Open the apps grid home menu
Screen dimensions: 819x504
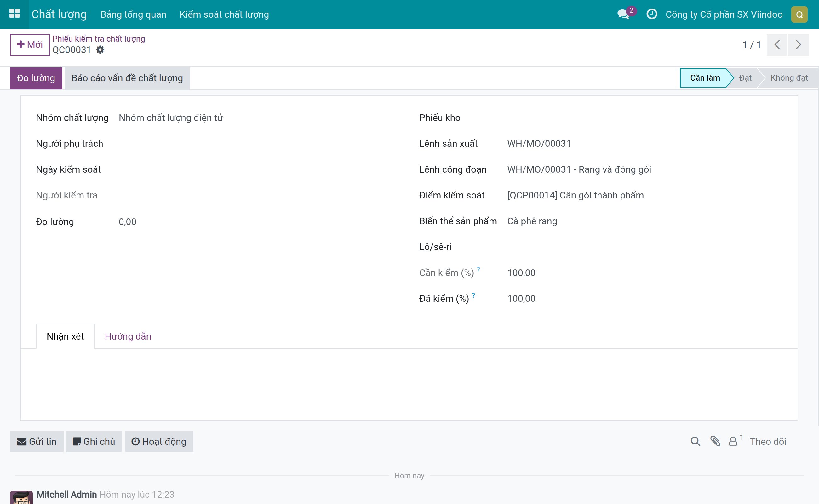pos(14,14)
